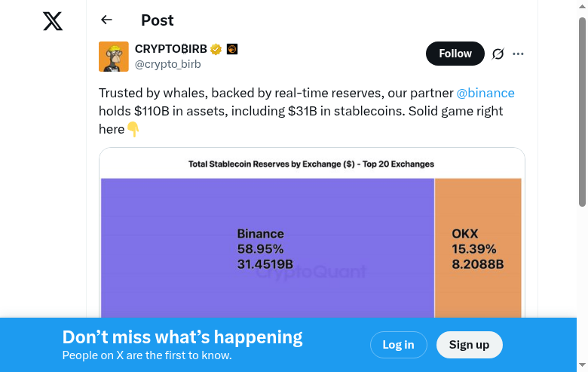Viewport: 588px width, 372px height.
Task: Click the affiliate badge beside CRYPTOBIRB's name
Action: point(232,50)
